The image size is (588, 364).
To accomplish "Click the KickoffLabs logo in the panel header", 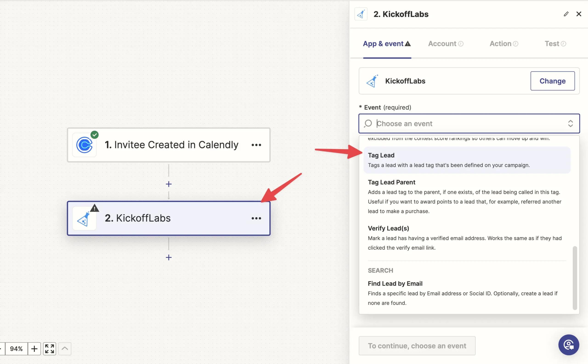I will 361,14.
